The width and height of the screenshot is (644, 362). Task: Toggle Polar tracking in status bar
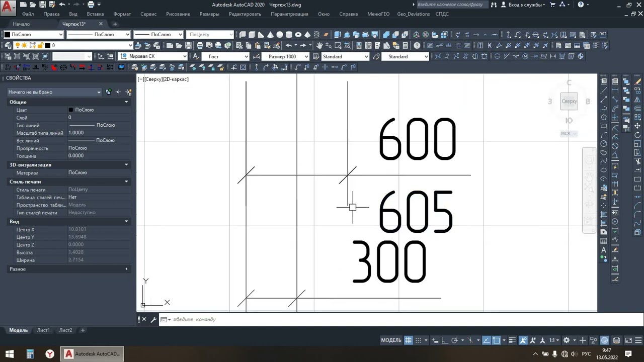pyautogui.click(x=455, y=340)
